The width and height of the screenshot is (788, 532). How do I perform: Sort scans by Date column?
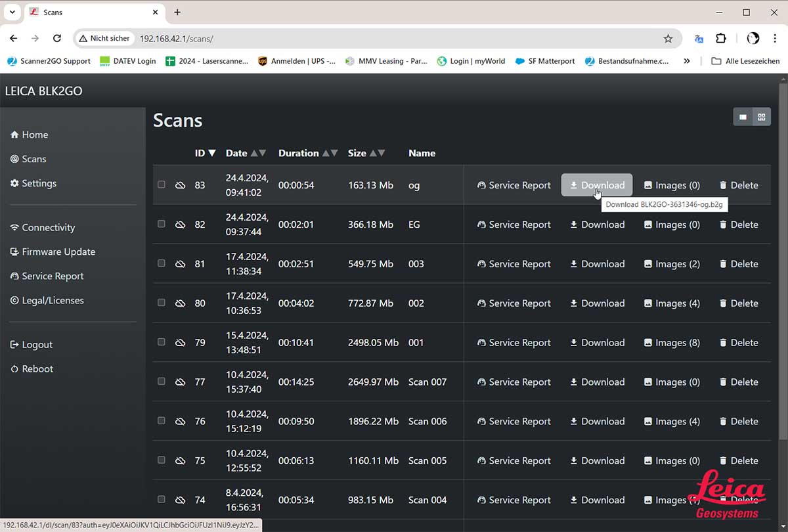click(246, 153)
